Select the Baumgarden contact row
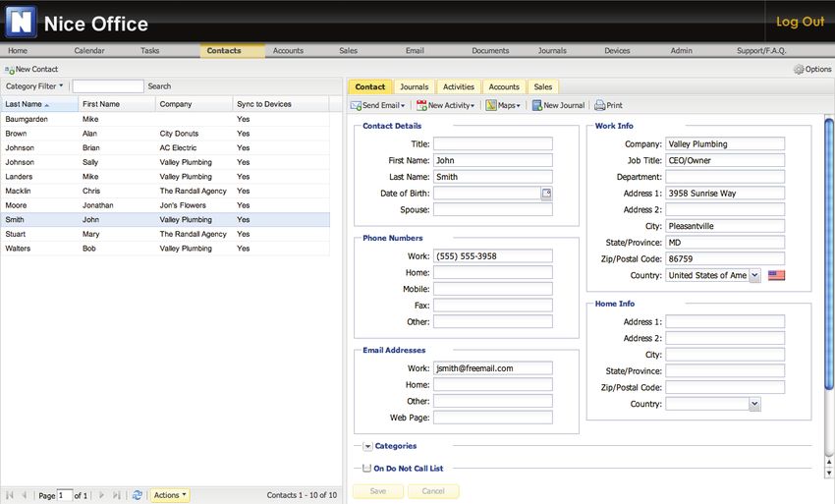 click(165, 119)
